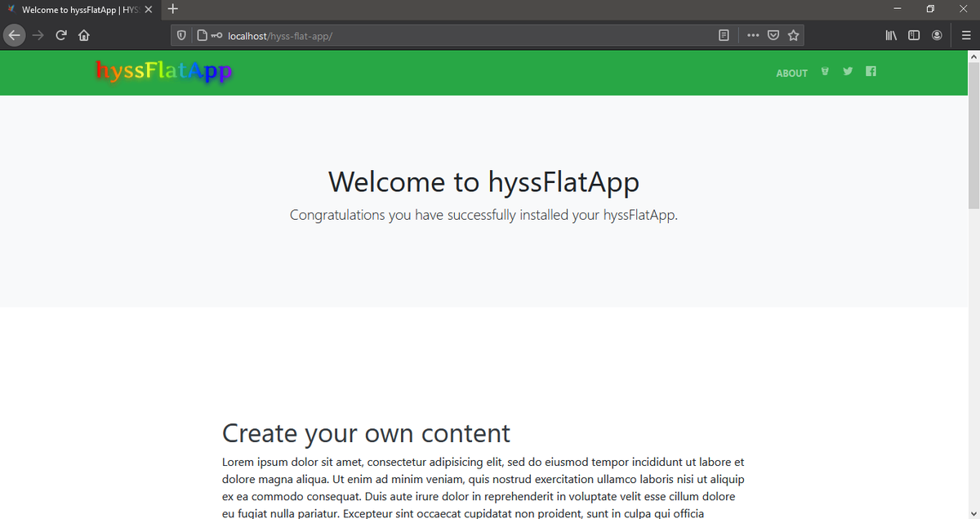Screen dimensions: 980x519
Task: Click the Lorem ipsum paragraph text
Action: pyautogui.click(x=483, y=488)
